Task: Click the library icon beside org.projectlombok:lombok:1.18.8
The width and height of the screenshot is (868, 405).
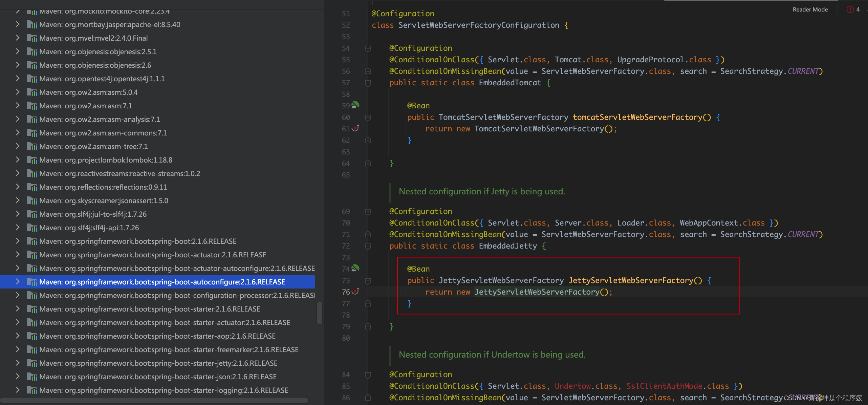Action: click(x=32, y=160)
